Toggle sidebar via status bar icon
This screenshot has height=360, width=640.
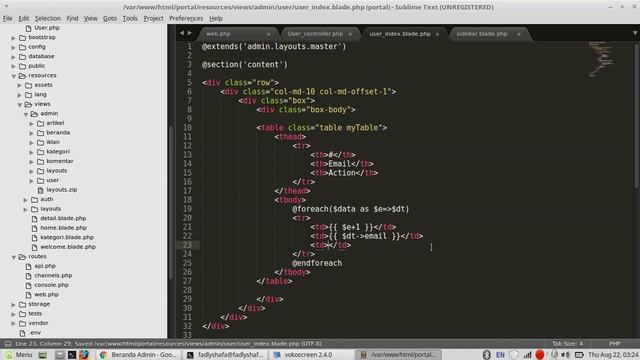click(x=7, y=344)
